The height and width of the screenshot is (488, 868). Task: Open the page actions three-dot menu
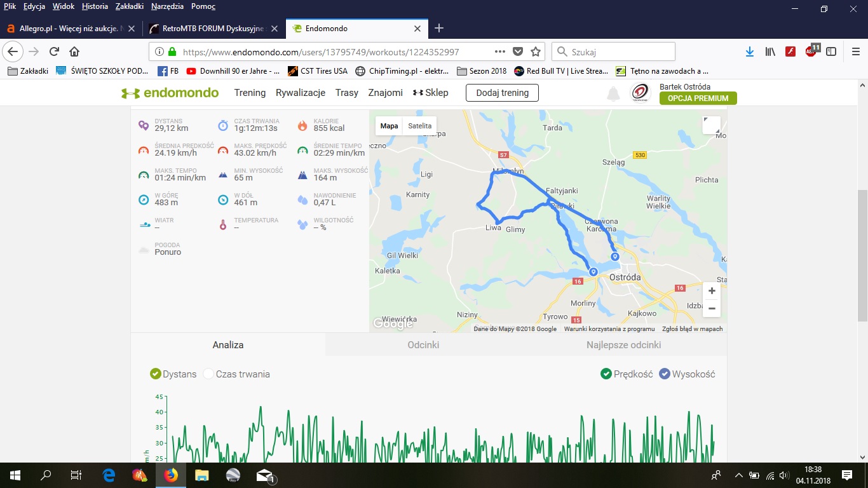[500, 52]
